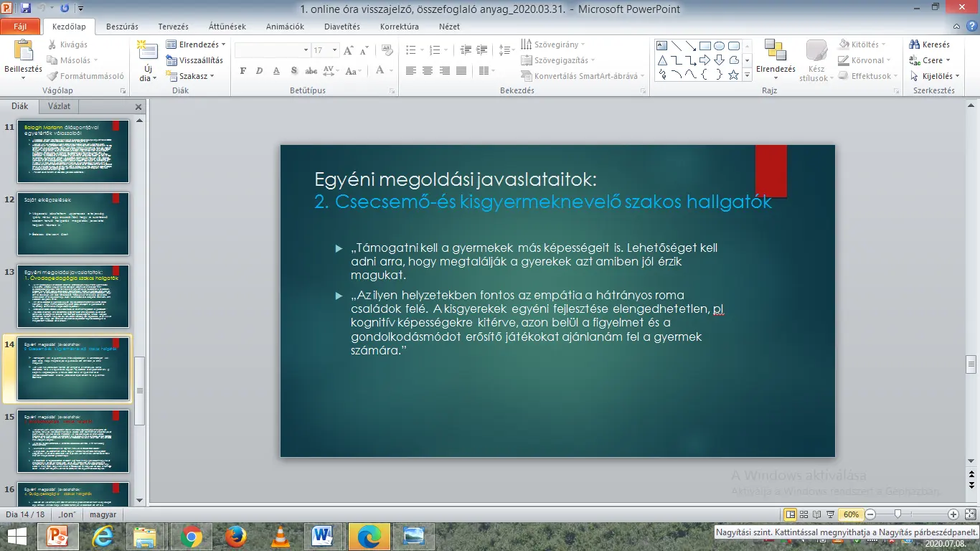The image size is (980, 551).
Task: Toggle bold (F) formatting
Action: tap(242, 71)
